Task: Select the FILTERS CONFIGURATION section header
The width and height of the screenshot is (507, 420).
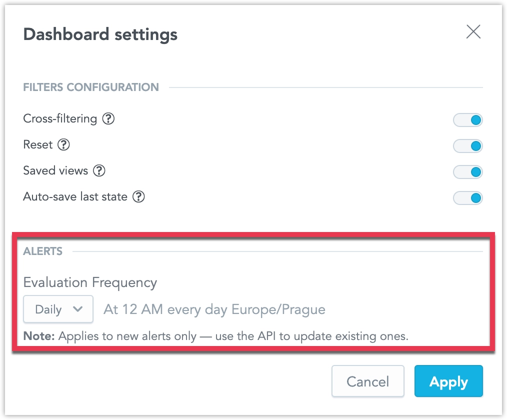Action: 91,87
